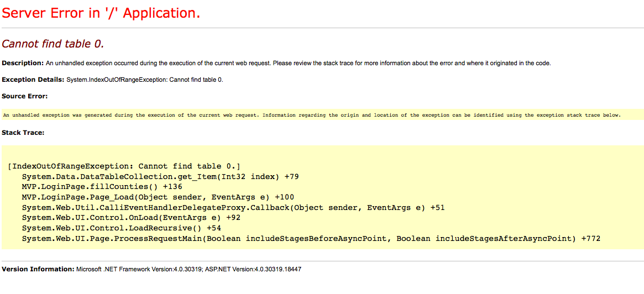Image resolution: width=644 pixels, height=294 pixels.
Task: Click the MVP.LoginPage.Page_Load stack line
Action: (x=158, y=197)
